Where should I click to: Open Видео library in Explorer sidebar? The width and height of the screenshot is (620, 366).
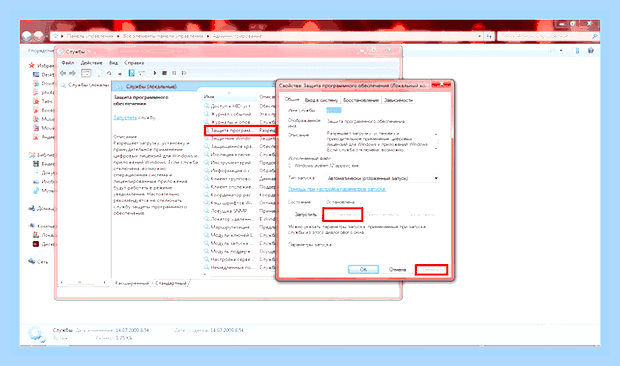pyautogui.click(x=43, y=164)
